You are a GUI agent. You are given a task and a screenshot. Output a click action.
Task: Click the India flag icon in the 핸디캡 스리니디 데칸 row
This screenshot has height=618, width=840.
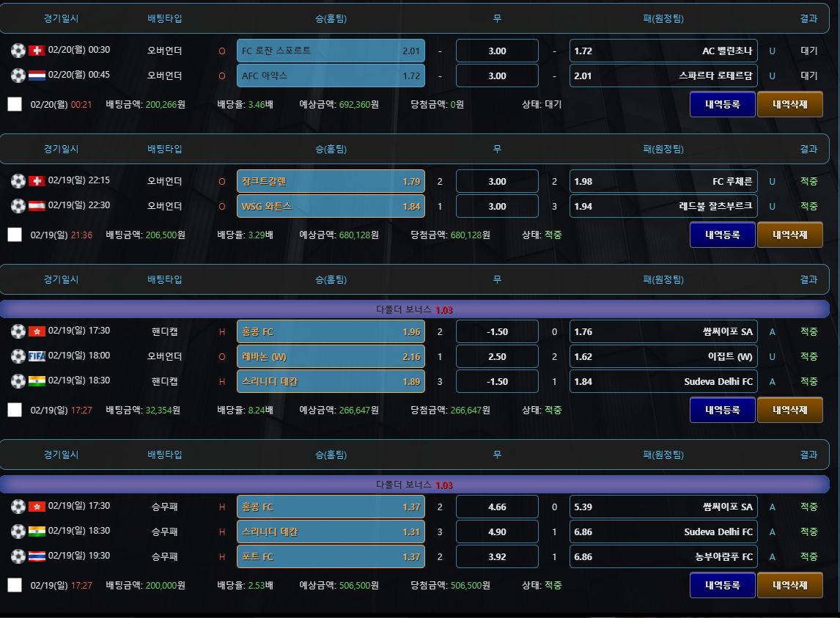[x=37, y=381]
